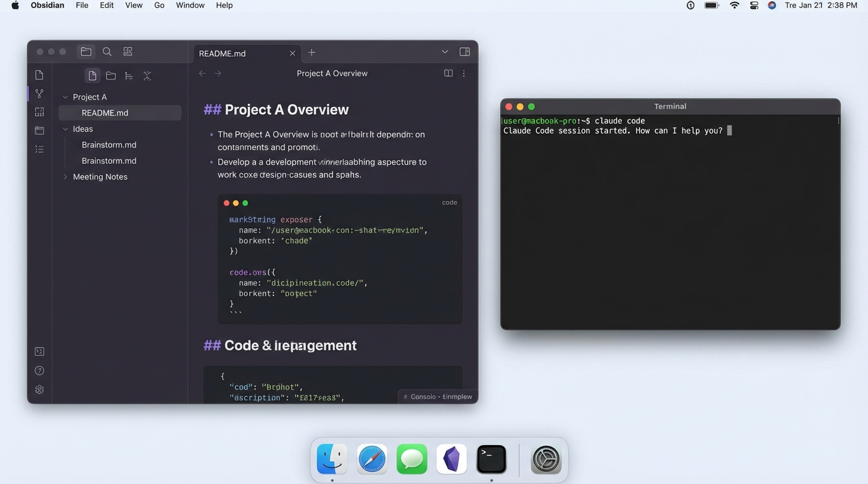Toggle the right sidebar panel
The image size is (868, 484).
click(464, 52)
